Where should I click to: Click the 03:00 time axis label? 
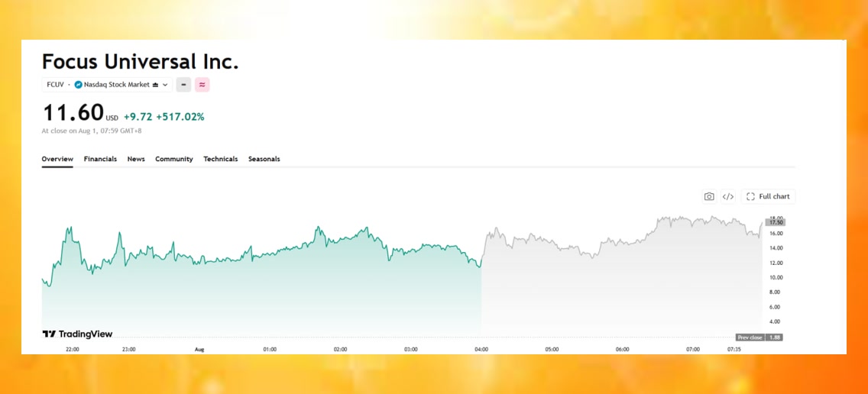411,349
